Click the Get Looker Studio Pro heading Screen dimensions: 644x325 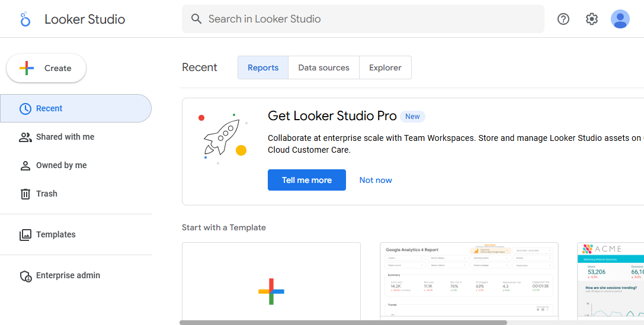(332, 116)
